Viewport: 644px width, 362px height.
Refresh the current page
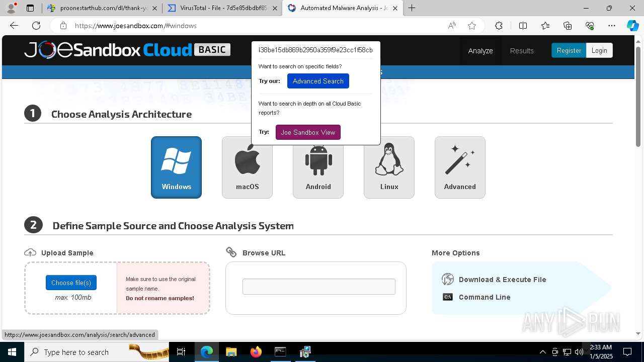[x=36, y=26]
